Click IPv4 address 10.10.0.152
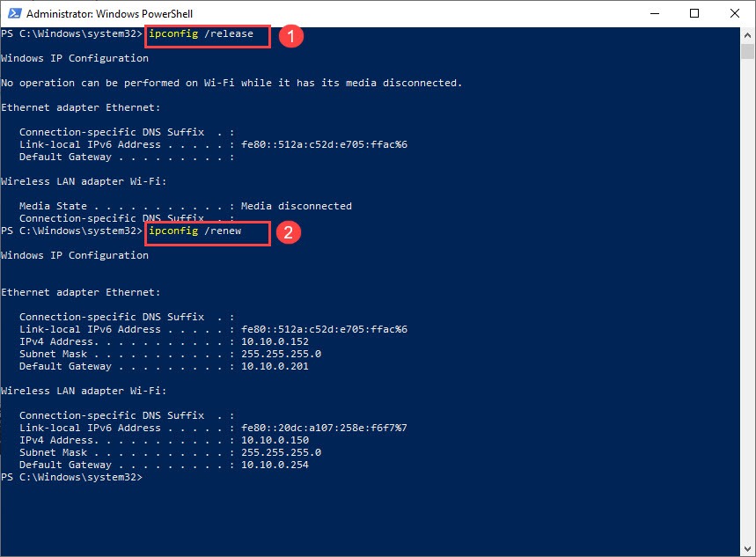Image resolution: width=756 pixels, height=557 pixels. (x=275, y=341)
